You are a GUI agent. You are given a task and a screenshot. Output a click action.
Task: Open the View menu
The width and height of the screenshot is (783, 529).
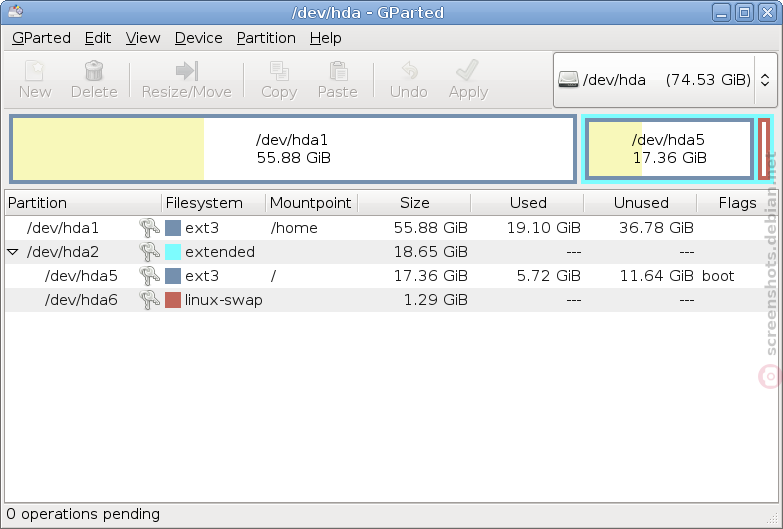tap(143, 38)
